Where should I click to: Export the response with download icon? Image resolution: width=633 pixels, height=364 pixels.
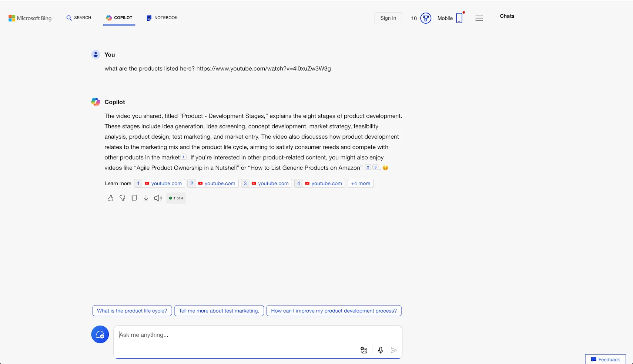146,198
